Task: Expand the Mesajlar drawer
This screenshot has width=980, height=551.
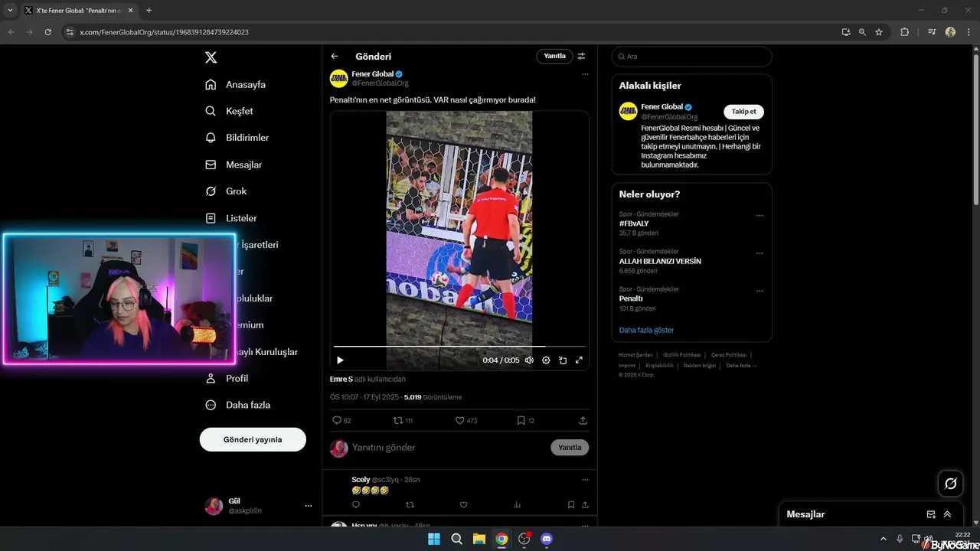Action: point(947,514)
